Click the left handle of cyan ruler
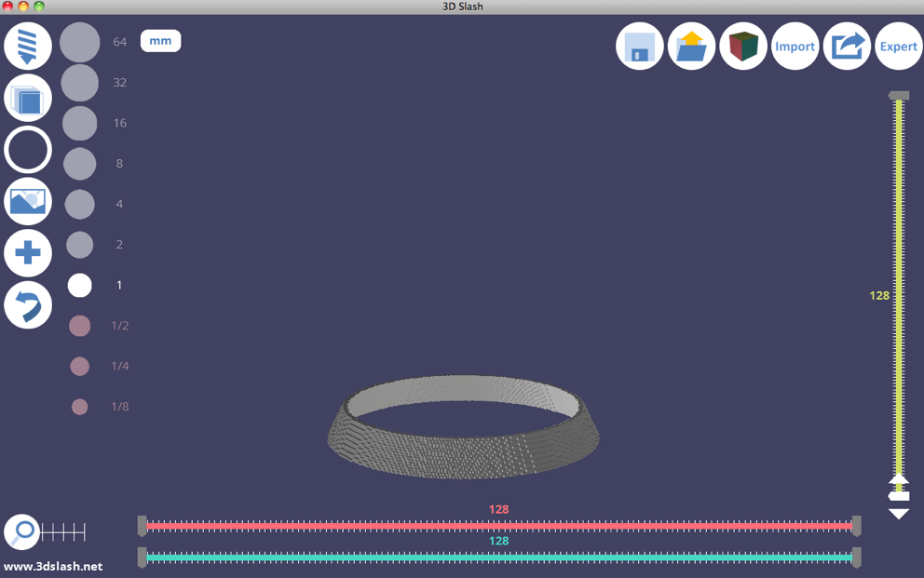This screenshot has height=578, width=924. coord(142,557)
